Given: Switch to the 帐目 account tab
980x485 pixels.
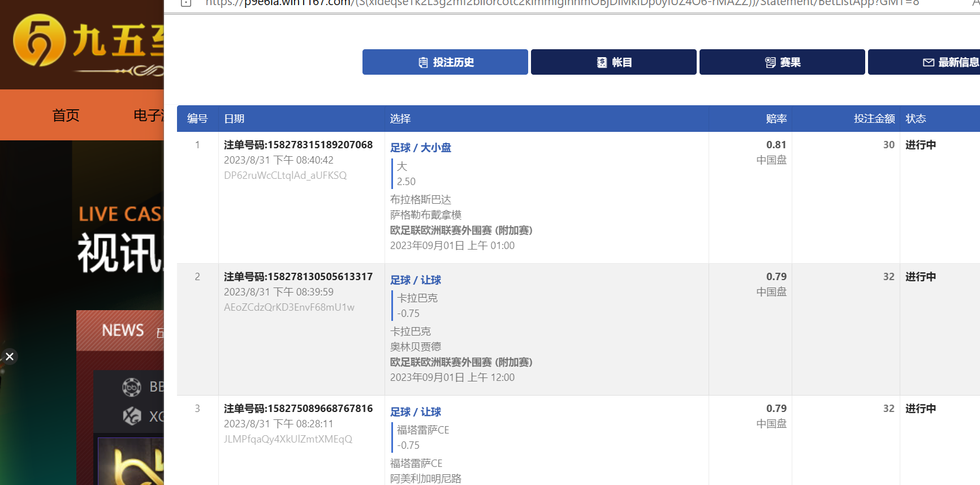Looking at the screenshot, I should pos(614,62).
